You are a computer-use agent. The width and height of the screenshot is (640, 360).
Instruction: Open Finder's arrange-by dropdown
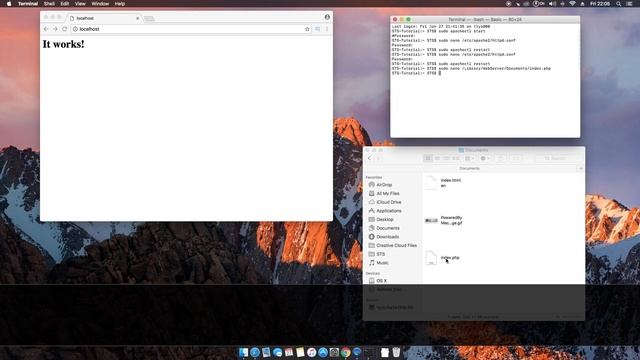tap(470, 158)
